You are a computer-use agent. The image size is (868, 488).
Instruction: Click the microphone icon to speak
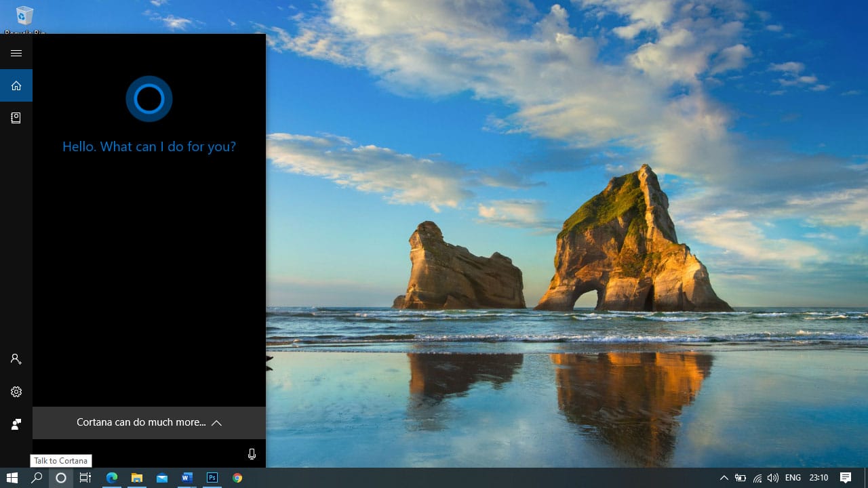(x=252, y=454)
